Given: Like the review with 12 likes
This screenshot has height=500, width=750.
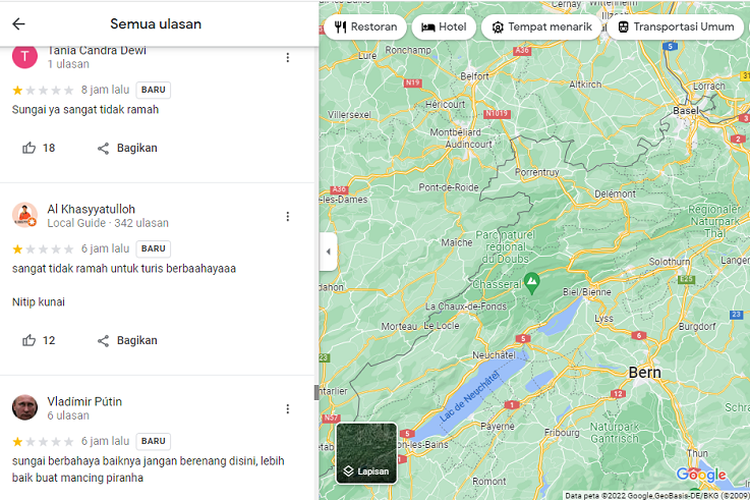Looking at the screenshot, I should click(29, 341).
